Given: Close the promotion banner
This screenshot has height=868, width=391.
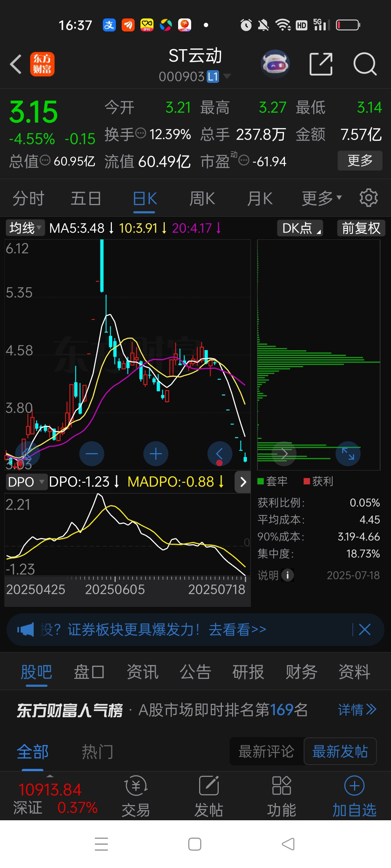Looking at the screenshot, I should click(x=365, y=630).
